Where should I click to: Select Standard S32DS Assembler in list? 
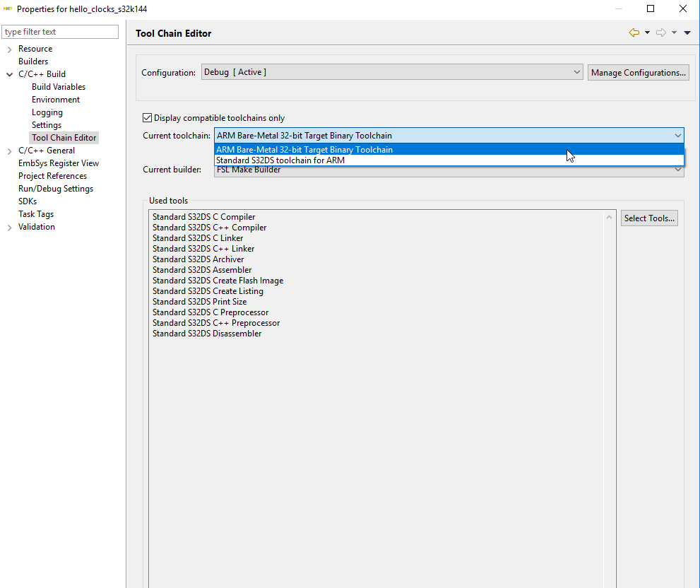[202, 270]
